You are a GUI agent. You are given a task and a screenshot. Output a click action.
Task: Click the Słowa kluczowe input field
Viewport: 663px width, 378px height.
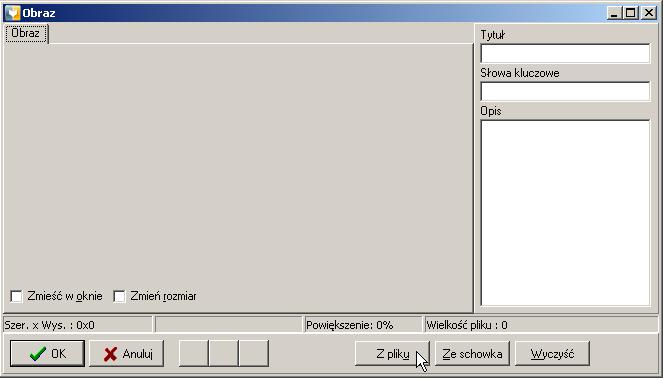565,92
